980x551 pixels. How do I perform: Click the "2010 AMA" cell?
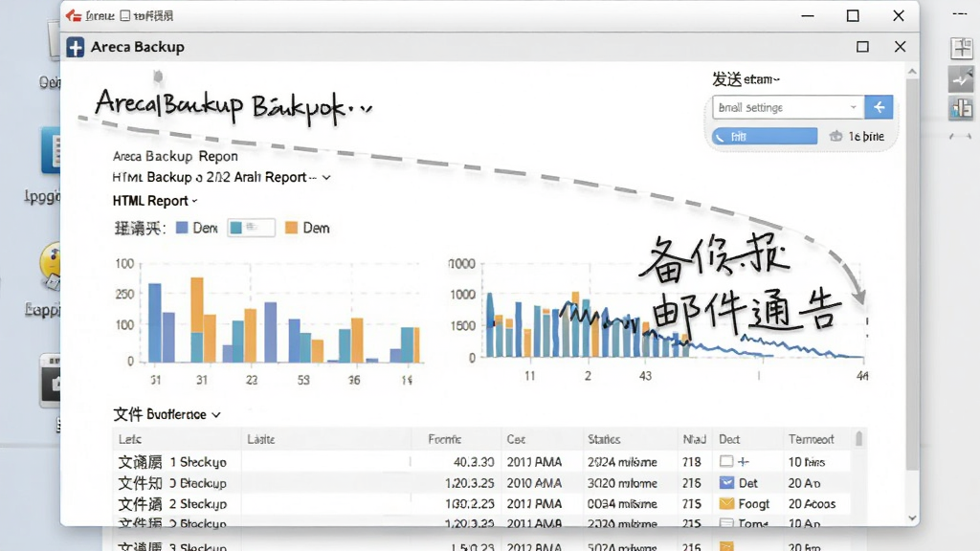(534, 483)
